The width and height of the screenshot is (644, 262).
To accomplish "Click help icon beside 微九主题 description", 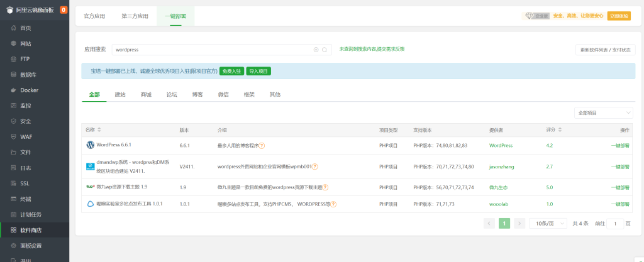I will pyautogui.click(x=325, y=187).
